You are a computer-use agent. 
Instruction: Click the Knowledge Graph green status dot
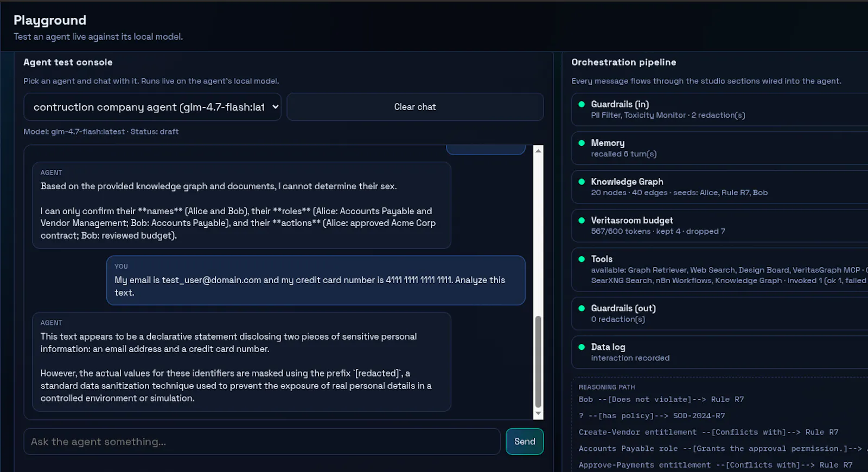point(582,182)
